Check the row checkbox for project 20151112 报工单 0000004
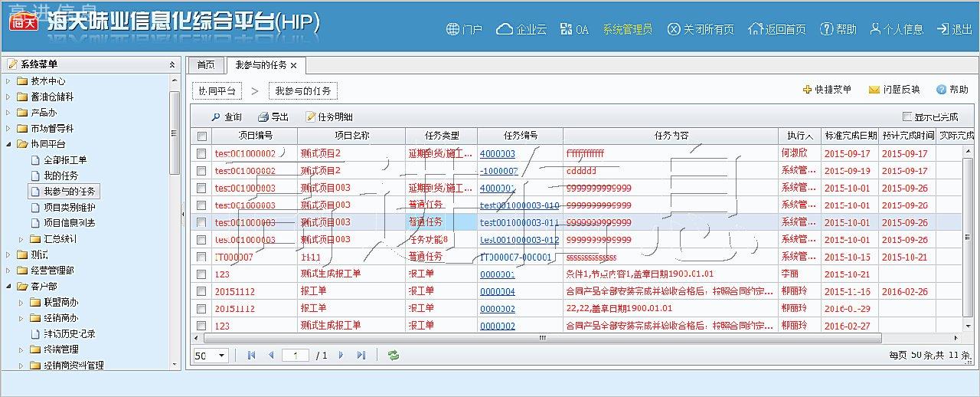Screen dimensions: 980x397 (201, 291)
